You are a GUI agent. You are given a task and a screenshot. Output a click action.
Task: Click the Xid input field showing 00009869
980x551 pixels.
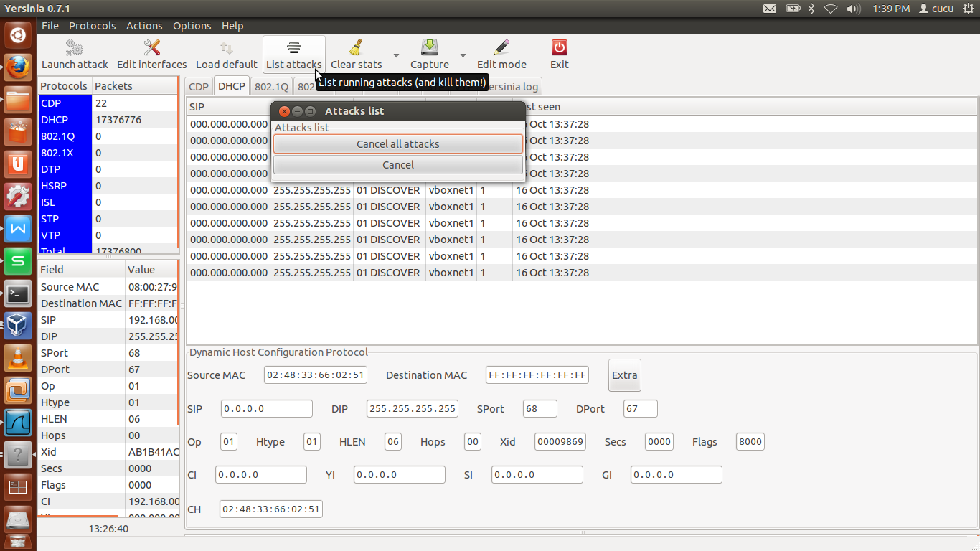(560, 442)
